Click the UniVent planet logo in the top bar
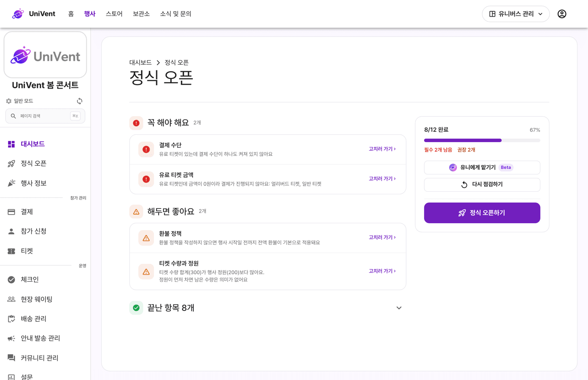Viewport: 588px width, 380px height. coord(18,14)
